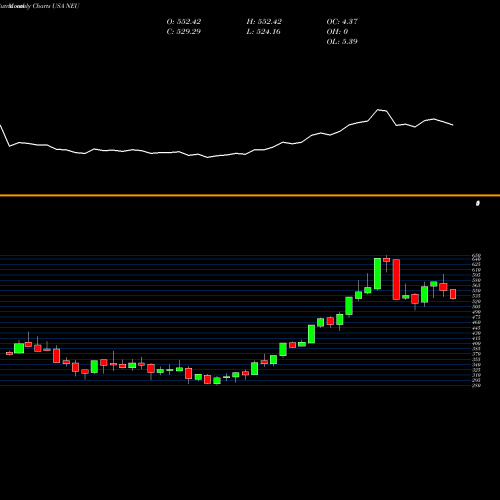Click the '610' price axis label
500x500 pixels.
[x=476, y=270]
